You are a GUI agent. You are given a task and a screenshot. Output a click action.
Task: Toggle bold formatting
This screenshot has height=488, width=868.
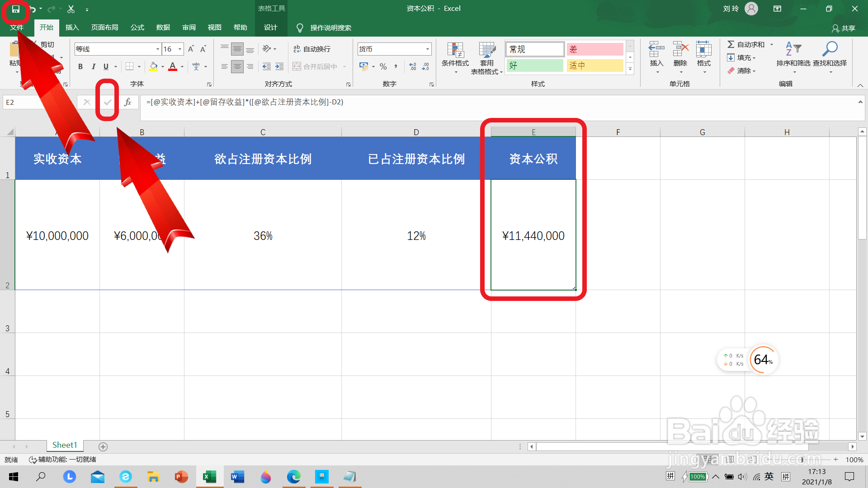80,66
